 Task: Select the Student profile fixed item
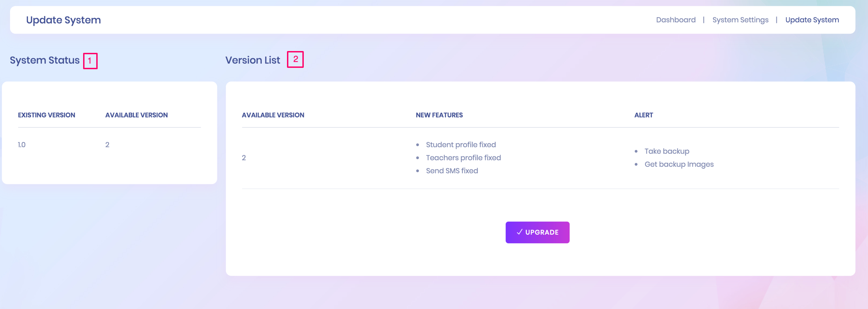tap(461, 145)
